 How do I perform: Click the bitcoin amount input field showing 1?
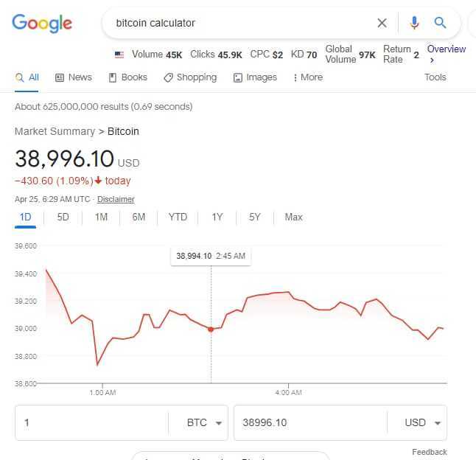click(92, 422)
